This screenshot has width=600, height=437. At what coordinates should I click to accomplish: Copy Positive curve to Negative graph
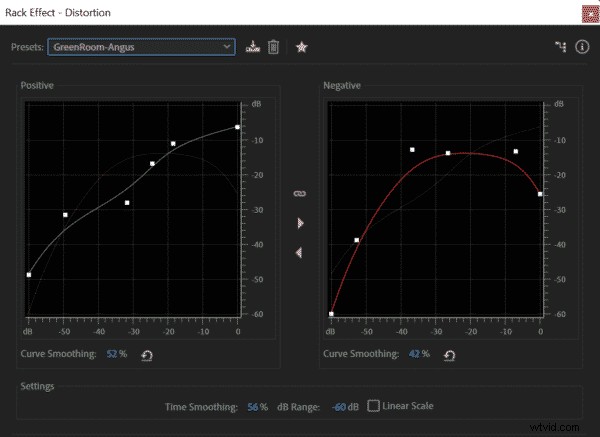coord(299,222)
